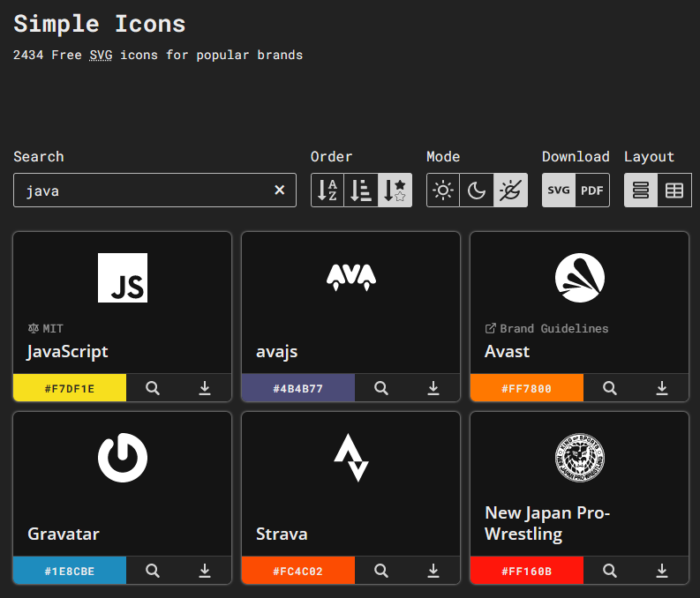Click the Simple Icons page title
The height and width of the screenshot is (598, 700).
(100, 24)
